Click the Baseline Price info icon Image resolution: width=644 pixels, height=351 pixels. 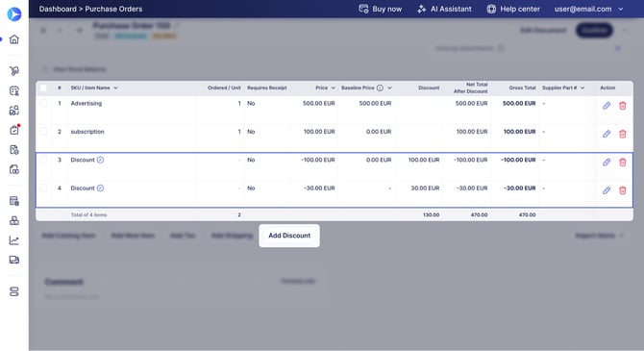click(380, 88)
